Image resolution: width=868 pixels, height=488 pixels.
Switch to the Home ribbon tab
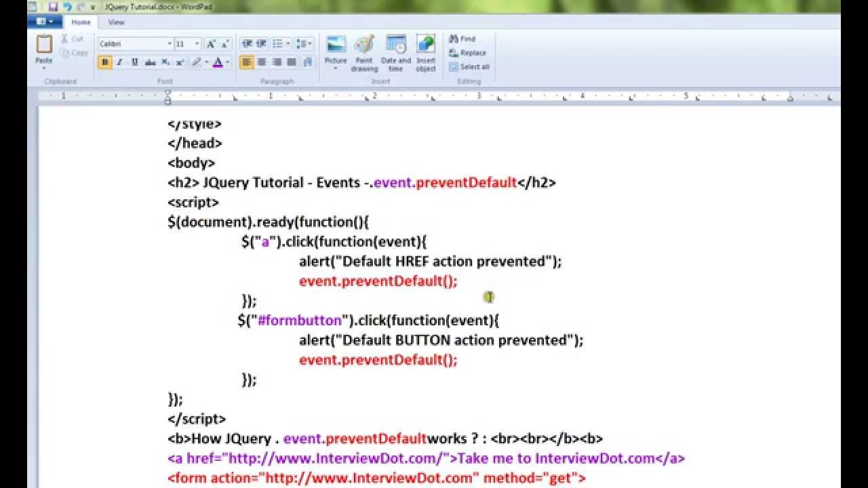[x=81, y=22]
